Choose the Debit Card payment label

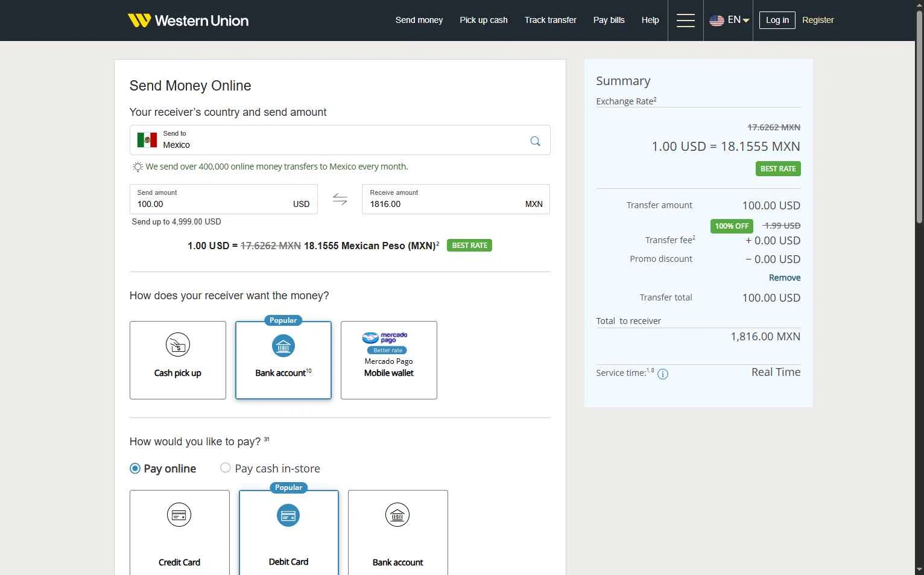point(288,562)
